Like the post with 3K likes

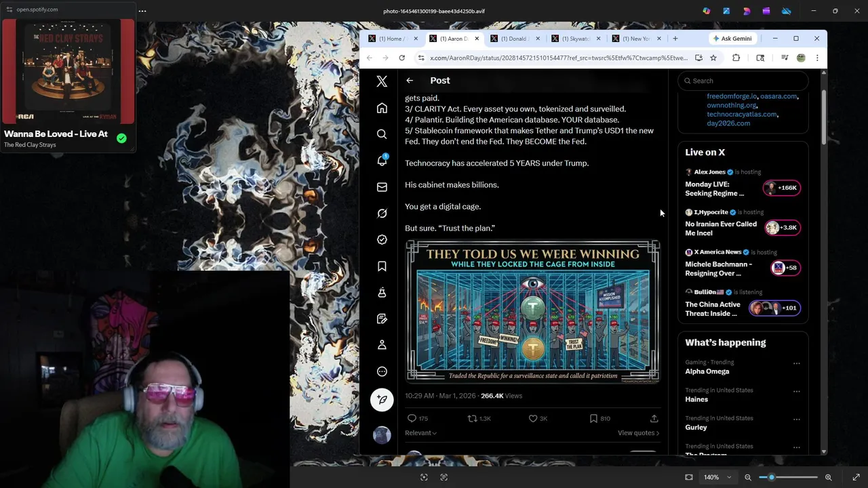[x=538, y=419]
